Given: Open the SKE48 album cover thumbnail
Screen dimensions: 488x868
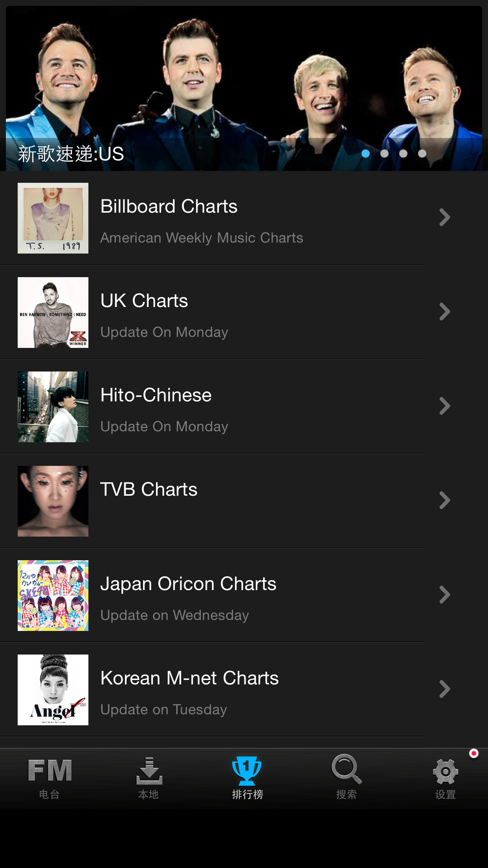Looking at the screenshot, I should 53,596.
